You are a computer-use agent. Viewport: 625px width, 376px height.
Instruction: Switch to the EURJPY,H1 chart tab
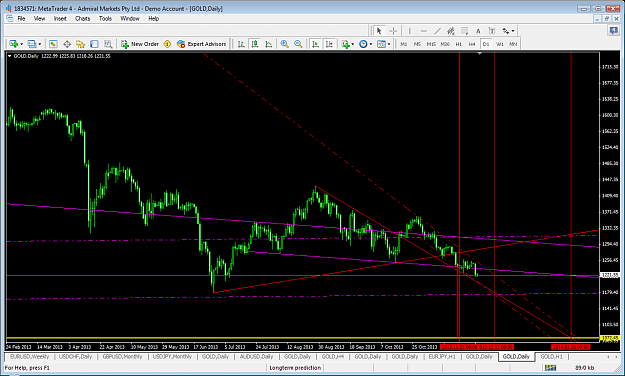(442, 356)
